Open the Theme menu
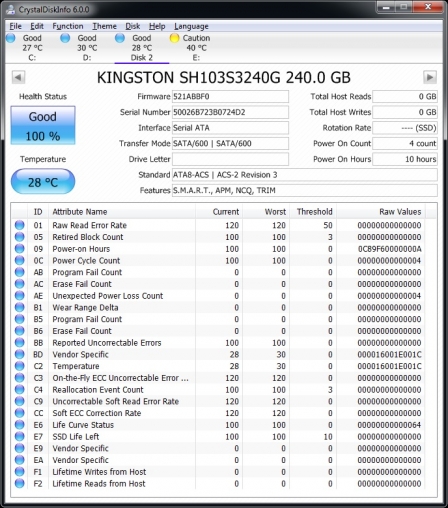The image size is (448, 508). (x=104, y=26)
